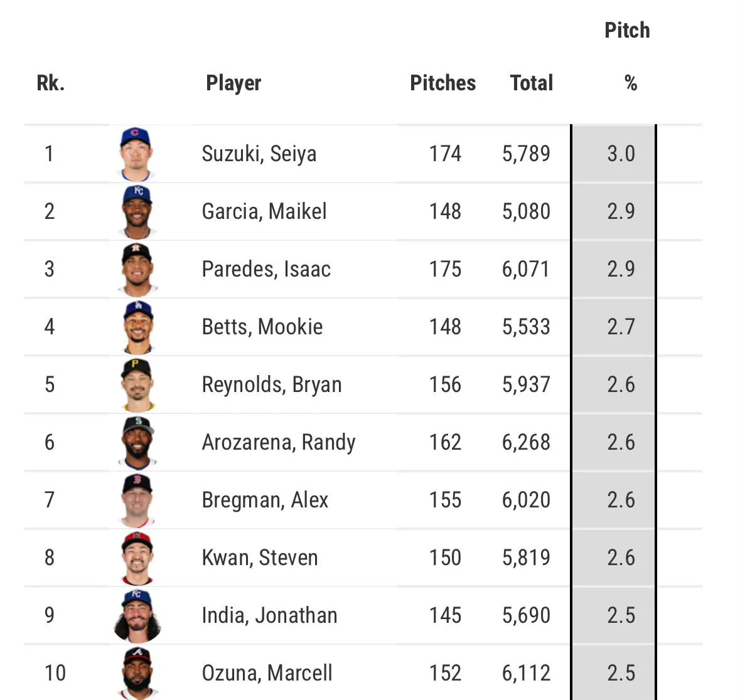Click the India, Jonathan name link
740x700 pixels.
pos(269,615)
